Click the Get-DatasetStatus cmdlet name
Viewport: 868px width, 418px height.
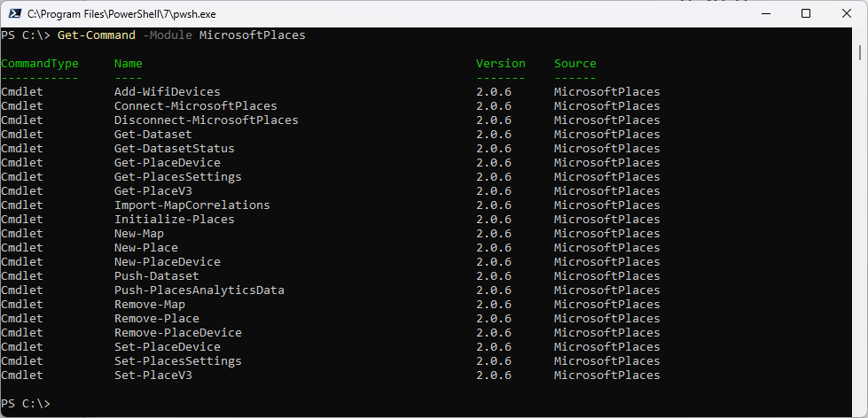[x=175, y=149]
